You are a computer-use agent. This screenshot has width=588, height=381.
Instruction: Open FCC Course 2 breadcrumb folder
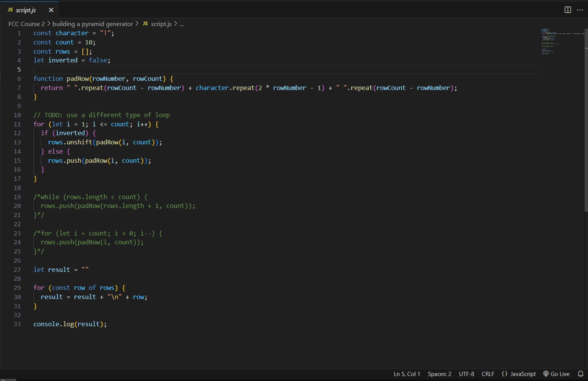[x=26, y=24]
